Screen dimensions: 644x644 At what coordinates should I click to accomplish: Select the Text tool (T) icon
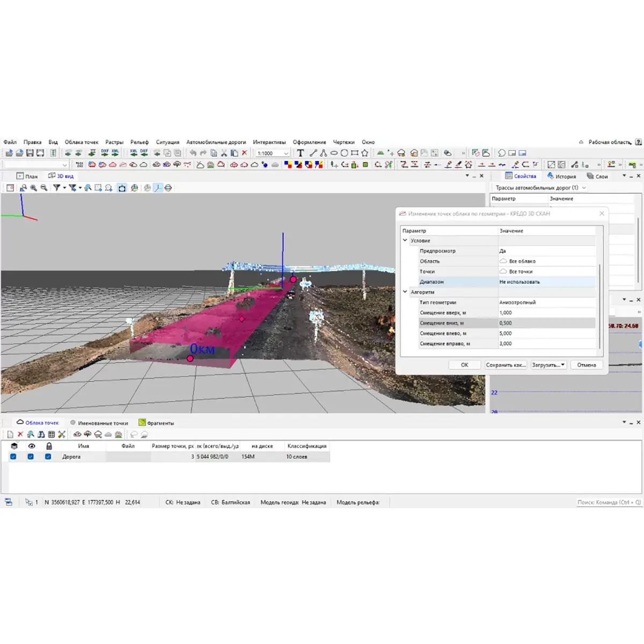301,153
